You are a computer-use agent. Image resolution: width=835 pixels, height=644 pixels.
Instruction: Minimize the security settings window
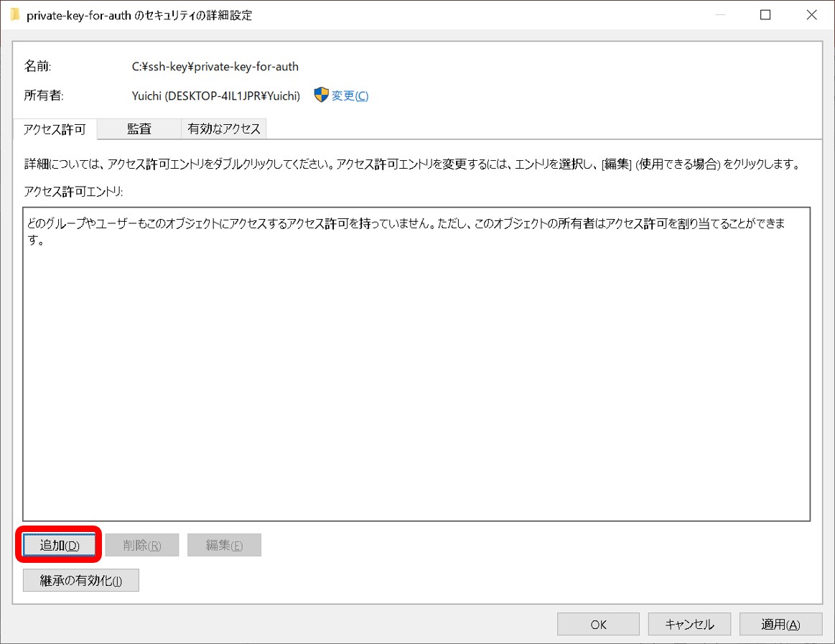pos(719,15)
